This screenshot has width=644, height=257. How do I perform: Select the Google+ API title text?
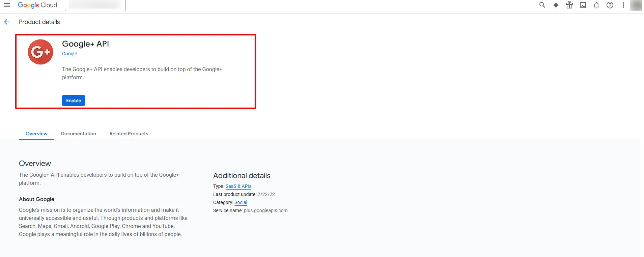[85, 44]
